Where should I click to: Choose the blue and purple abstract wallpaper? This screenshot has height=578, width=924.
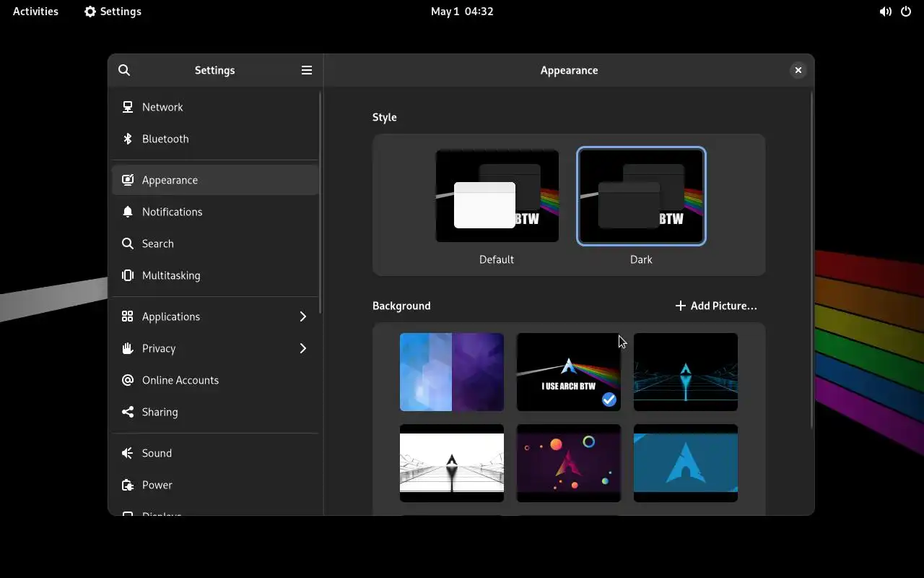[452, 372]
